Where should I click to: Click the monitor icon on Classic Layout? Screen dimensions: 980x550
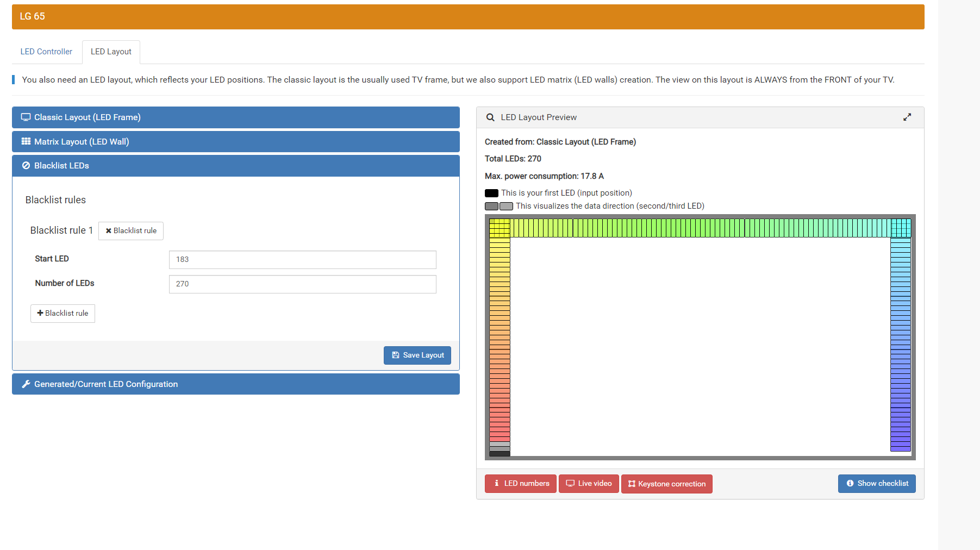pos(26,117)
